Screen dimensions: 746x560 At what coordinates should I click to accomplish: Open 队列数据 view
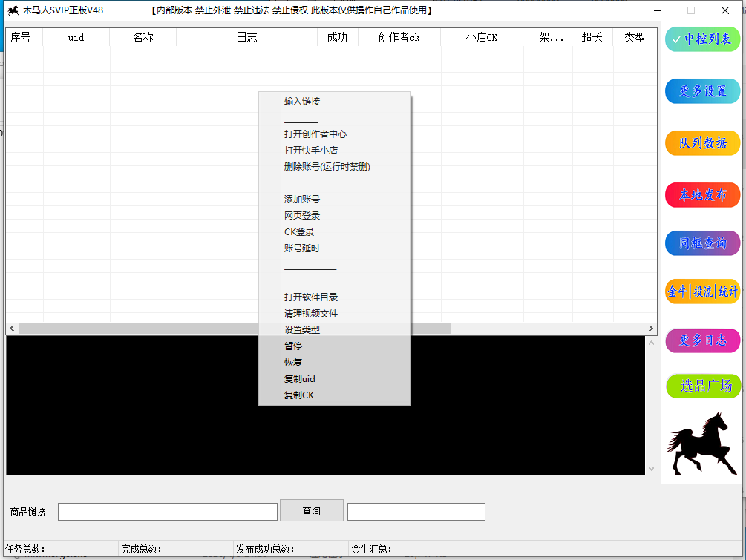point(702,142)
